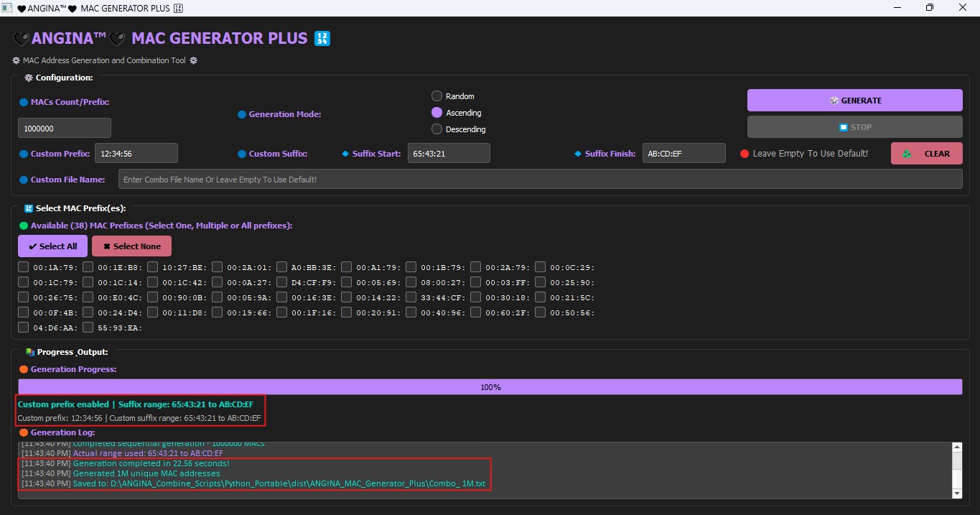
Task: Click the Select None button
Action: pyautogui.click(x=131, y=246)
